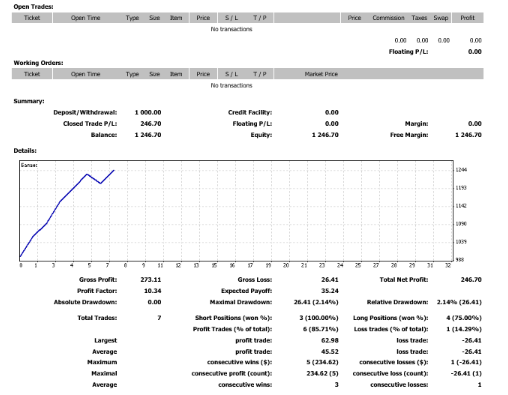Click the Total Net Profit value
The image size is (508, 395).
(x=471, y=280)
